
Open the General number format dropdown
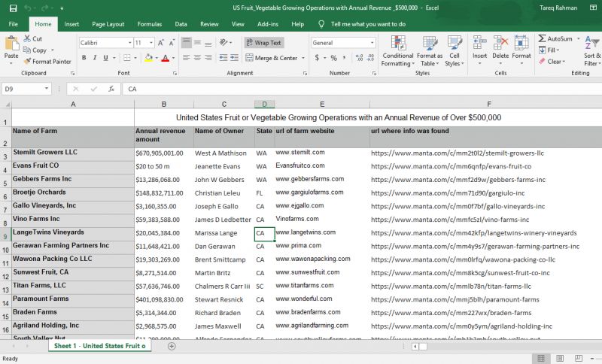(x=372, y=43)
